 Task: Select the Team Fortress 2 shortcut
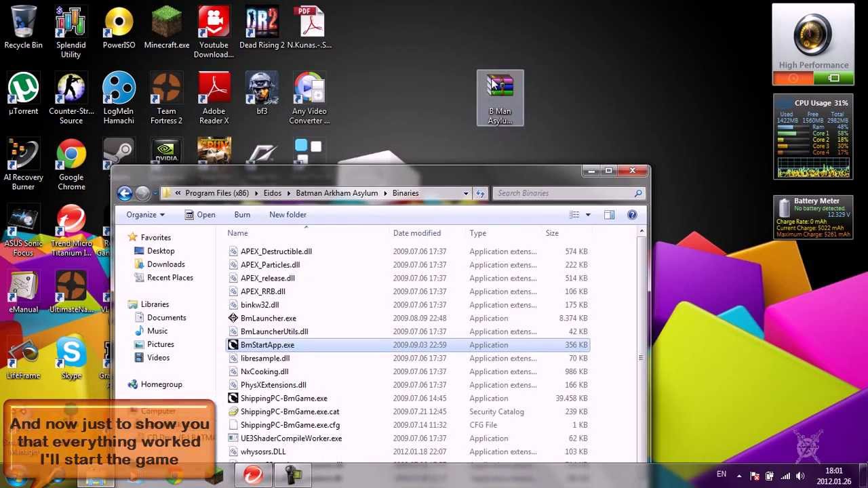[x=166, y=98]
